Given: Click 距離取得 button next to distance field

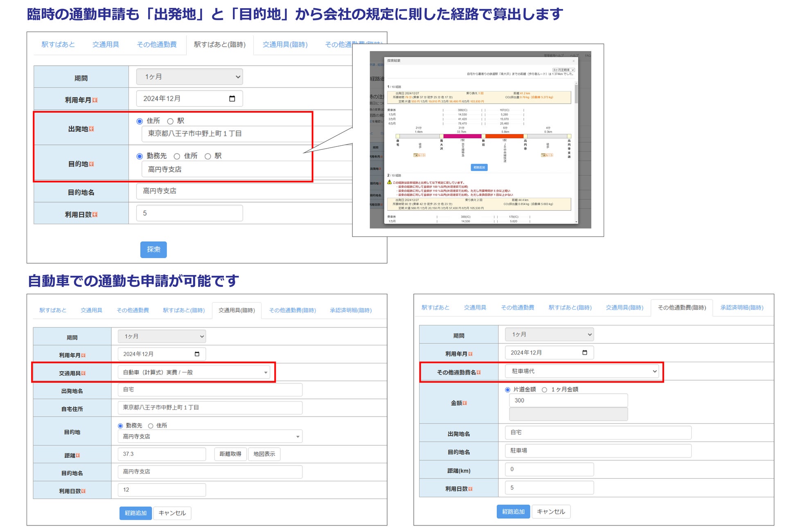Looking at the screenshot, I should (x=230, y=454).
